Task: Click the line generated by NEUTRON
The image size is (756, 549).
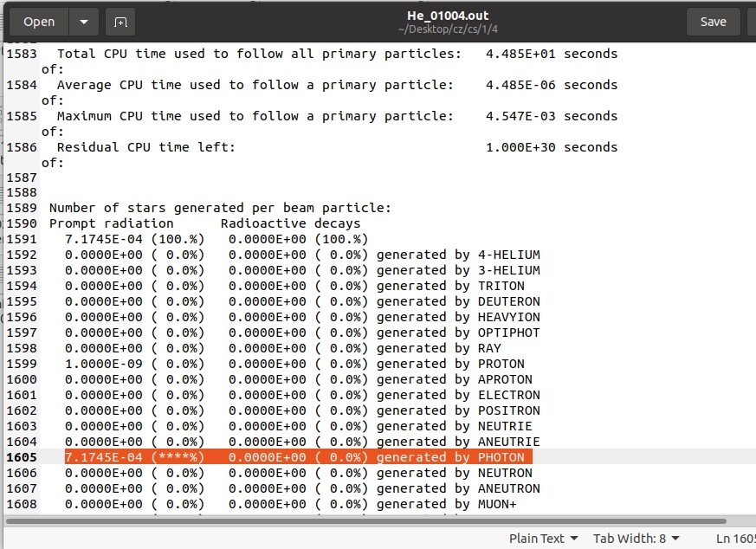Action: (x=299, y=473)
